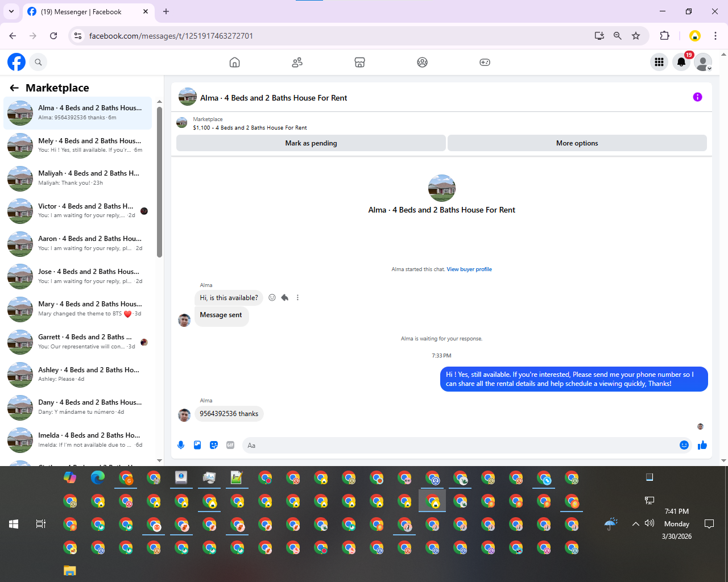Open a new browser tab
The image size is (728, 582).
[x=166, y=11]
